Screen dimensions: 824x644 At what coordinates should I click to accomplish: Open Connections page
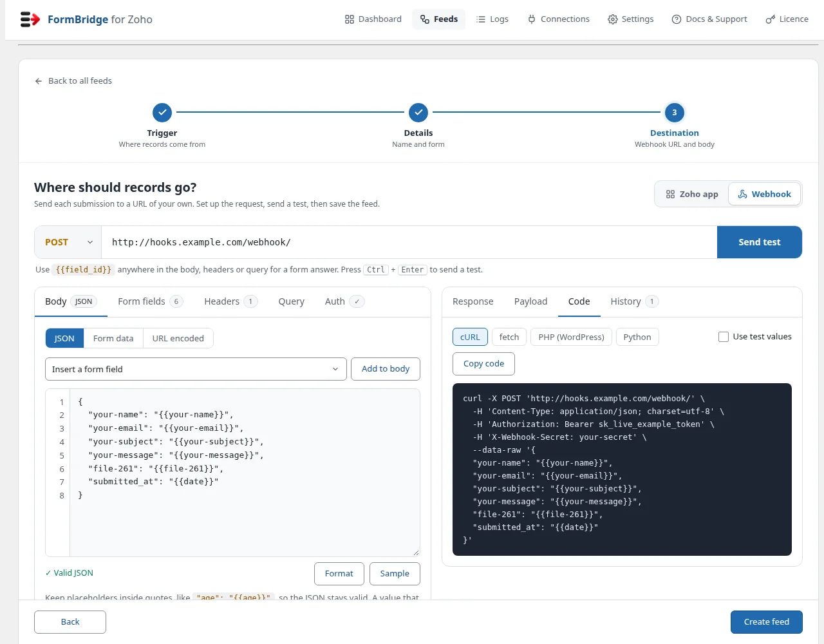click(559, 19)
